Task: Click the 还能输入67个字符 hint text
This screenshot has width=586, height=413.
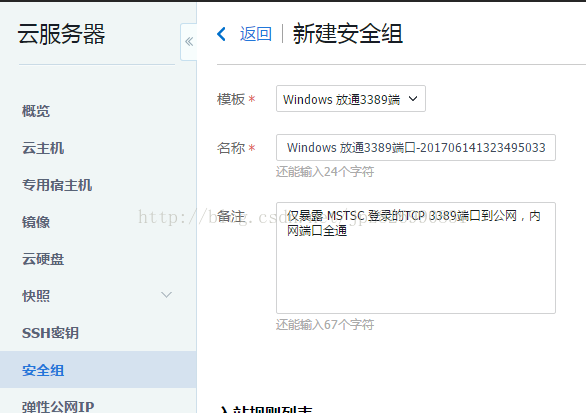Action: pyautogui.click(x=325, y=324)
